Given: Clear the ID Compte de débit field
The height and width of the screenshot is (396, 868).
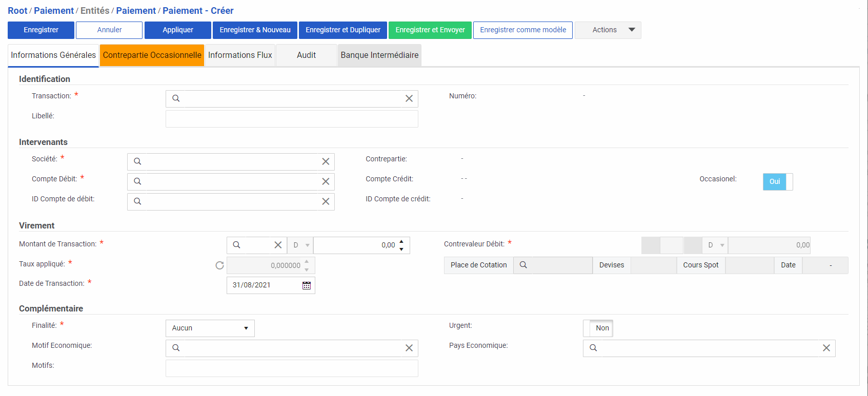Looking at the screenshot, I should [326, 201].
